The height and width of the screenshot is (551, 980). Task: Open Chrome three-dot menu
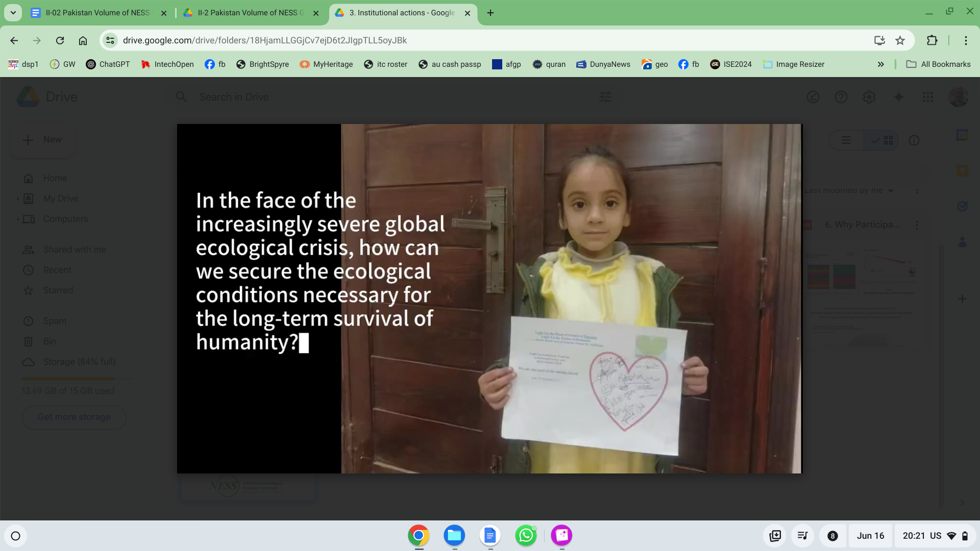[966, 40]
